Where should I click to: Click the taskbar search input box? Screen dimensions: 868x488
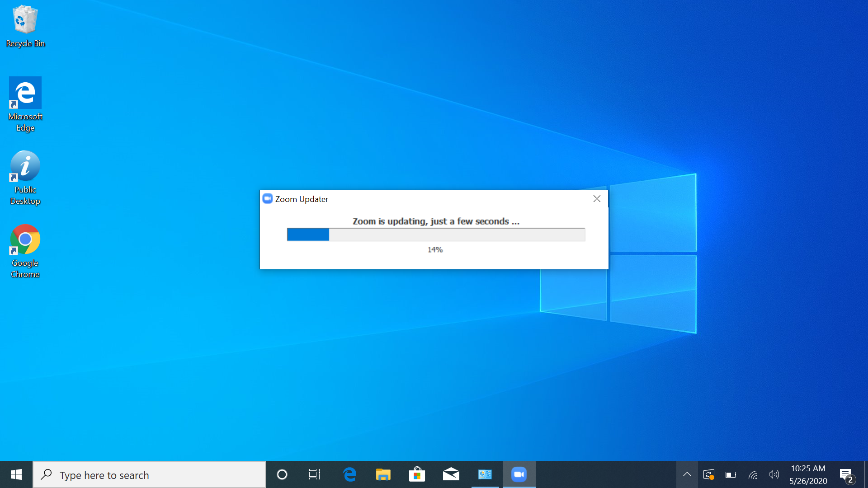pyautogui.click(x=149, y=475)
